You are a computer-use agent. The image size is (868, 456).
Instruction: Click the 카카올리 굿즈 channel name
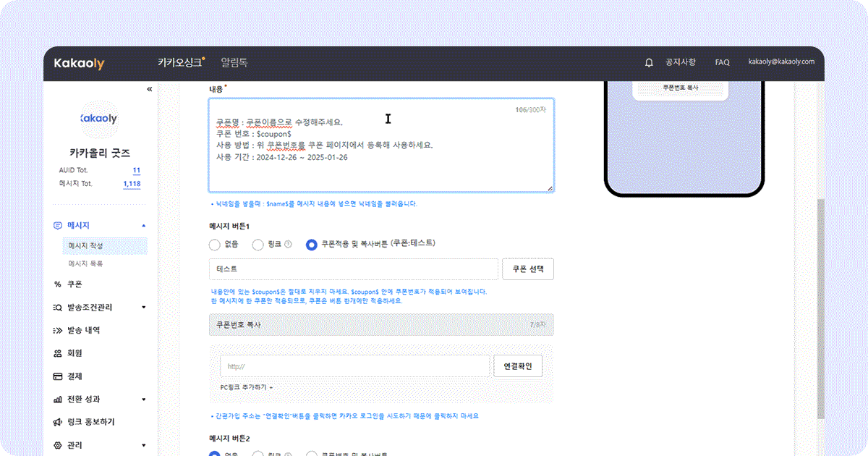click(x=99, y=153)
